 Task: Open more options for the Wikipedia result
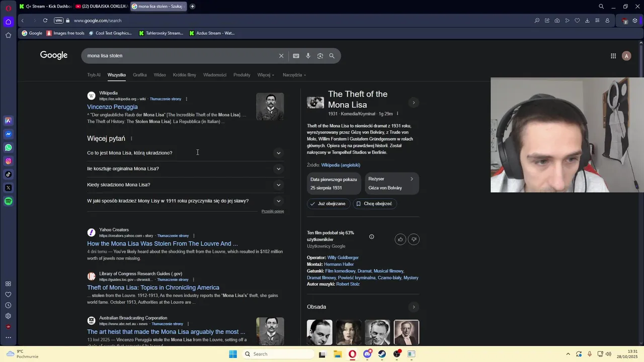187,99
